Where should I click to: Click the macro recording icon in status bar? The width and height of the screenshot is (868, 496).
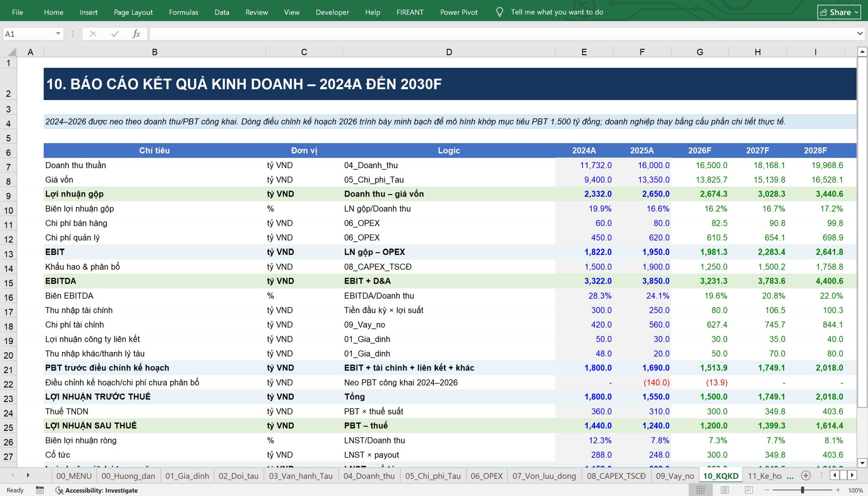tap(40, 490)
